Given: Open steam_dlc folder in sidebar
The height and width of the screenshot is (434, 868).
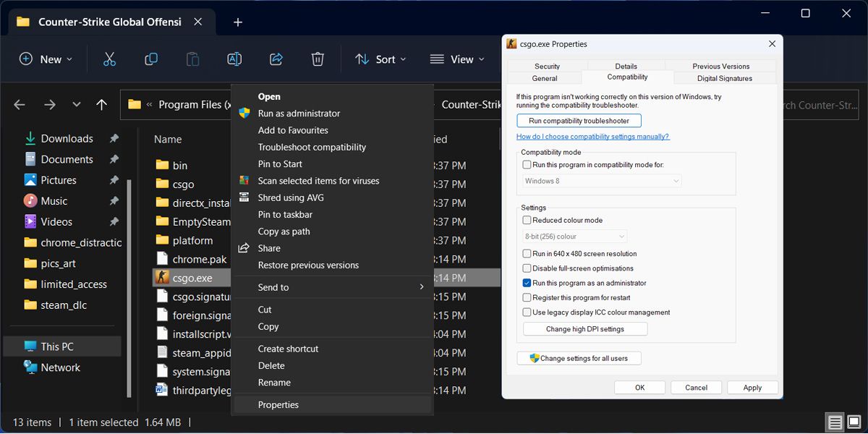Looking at the screenshot, I should [x=64, y=305].
